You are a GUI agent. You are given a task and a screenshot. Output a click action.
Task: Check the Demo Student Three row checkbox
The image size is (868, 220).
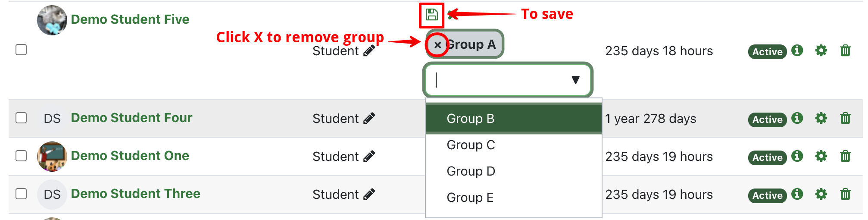21,194
